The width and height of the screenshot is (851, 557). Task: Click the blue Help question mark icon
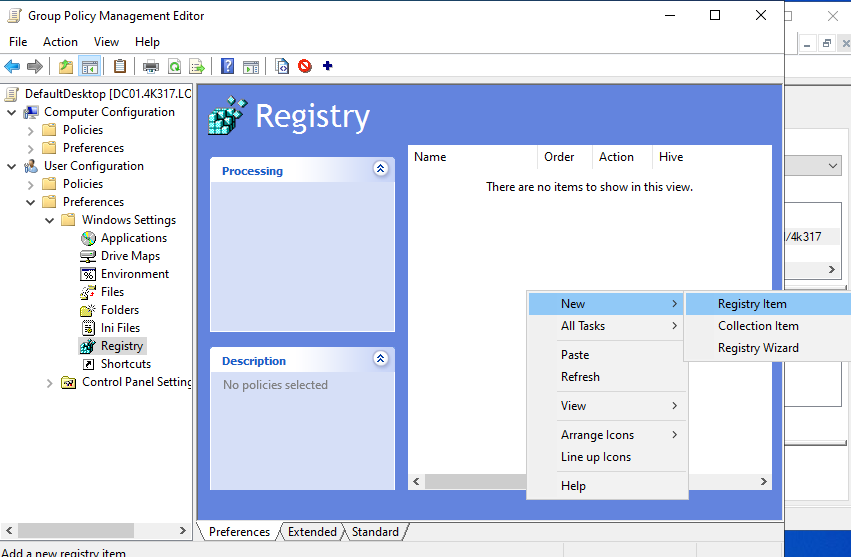coord(228,67)
